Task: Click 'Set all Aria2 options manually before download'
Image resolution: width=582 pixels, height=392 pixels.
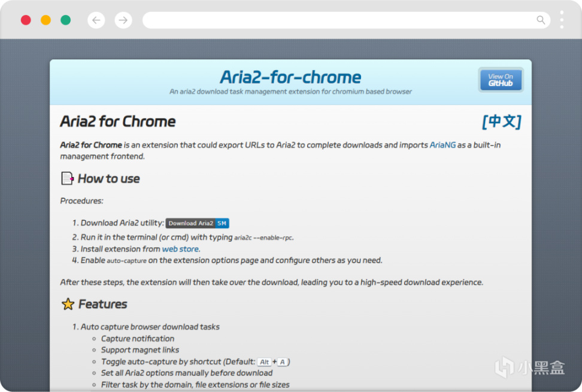Action: click(187, 373)
